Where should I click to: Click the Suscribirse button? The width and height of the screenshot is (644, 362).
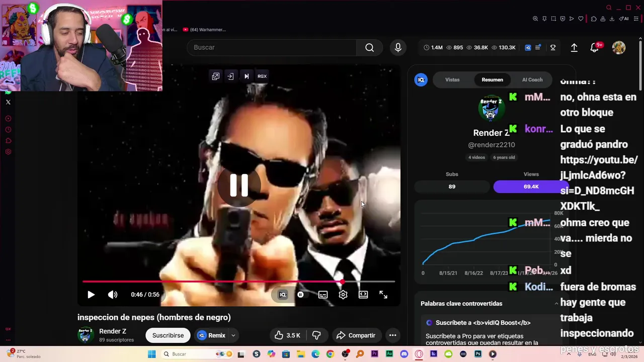tap(168, 335)
